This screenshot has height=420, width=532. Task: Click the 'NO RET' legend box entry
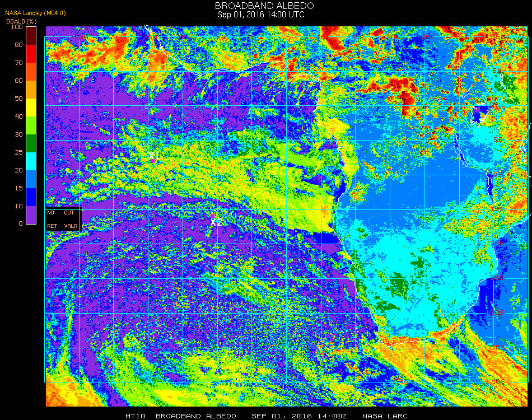pos(52,219)
